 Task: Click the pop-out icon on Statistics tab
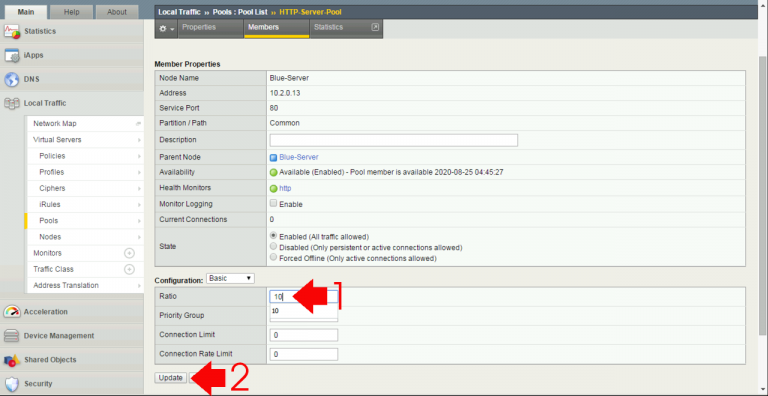(x=375, y=27)
